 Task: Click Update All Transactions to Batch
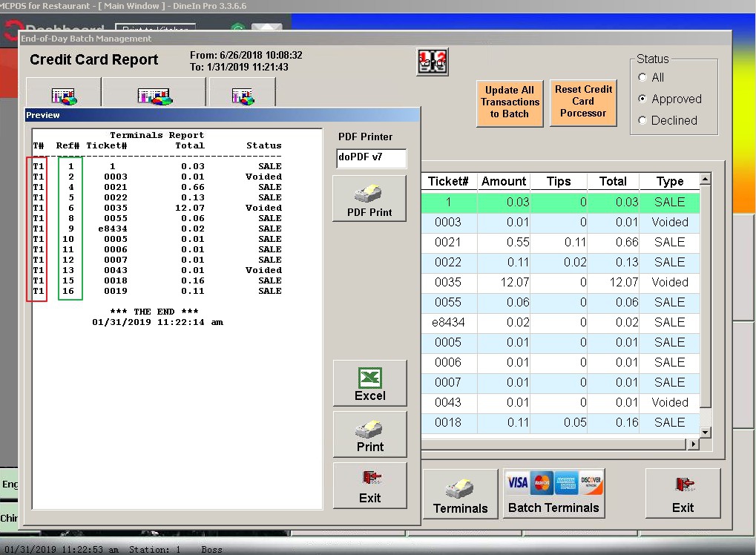[x=510, y=103]
